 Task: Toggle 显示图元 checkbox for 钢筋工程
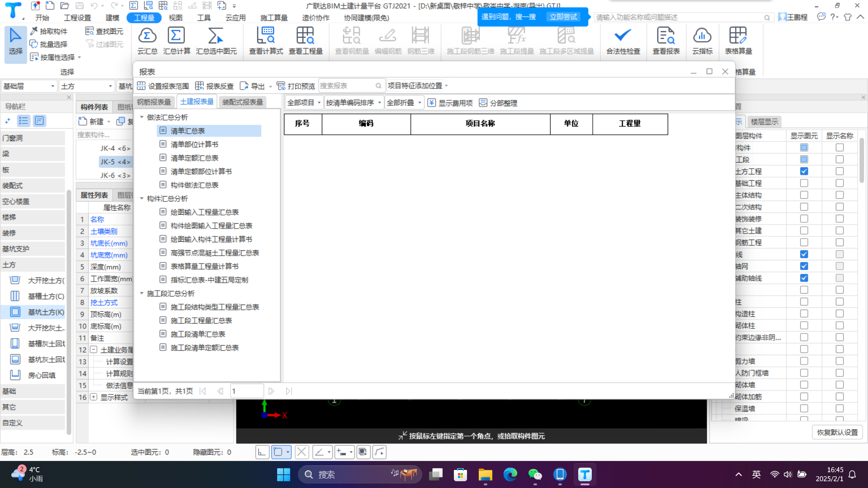[804, 243]
